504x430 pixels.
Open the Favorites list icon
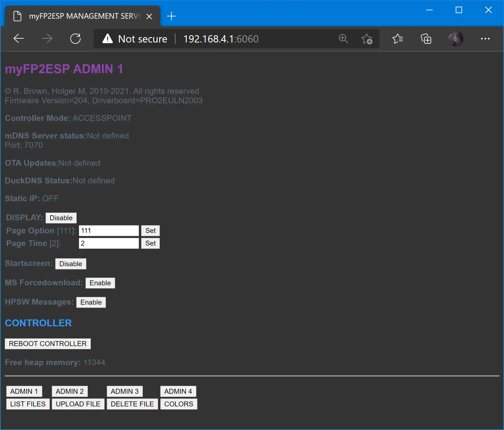398,39
